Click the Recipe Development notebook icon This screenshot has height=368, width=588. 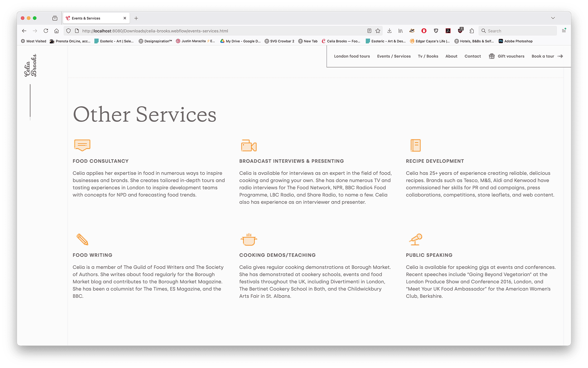pos(415,146)
